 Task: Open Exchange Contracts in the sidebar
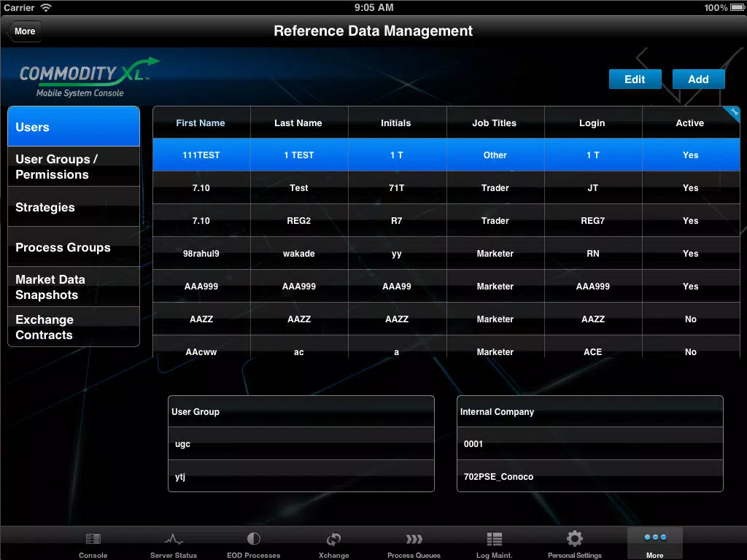pos(74,327)
